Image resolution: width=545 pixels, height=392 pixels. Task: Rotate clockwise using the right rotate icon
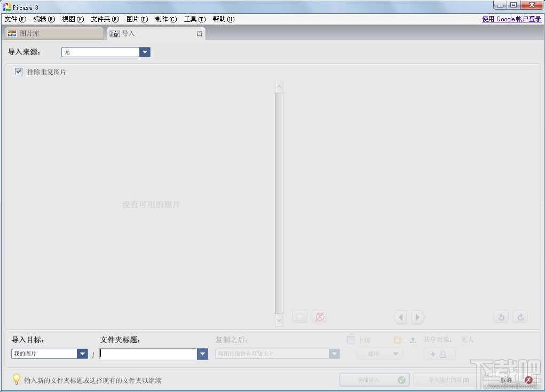[520, 316]
